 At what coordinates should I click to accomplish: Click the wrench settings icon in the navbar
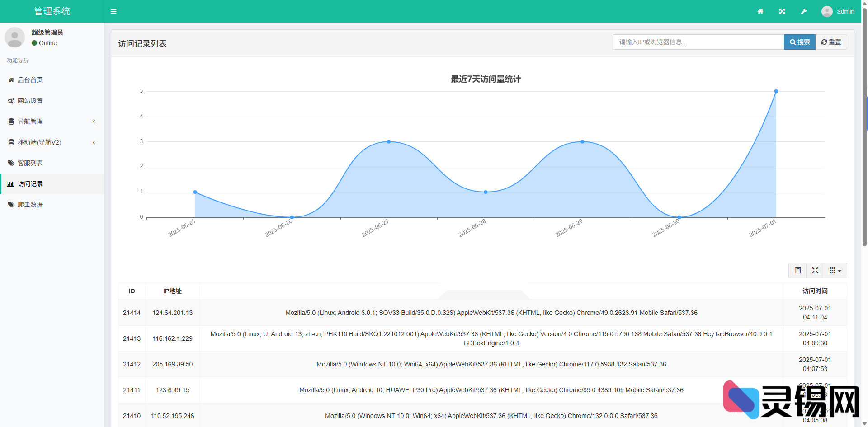(x=804, y=11)
